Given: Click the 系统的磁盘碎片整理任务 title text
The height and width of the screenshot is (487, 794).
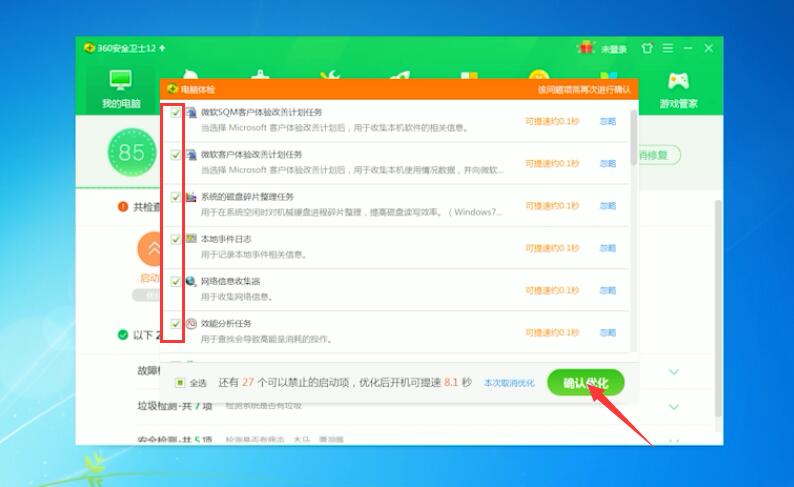Looking at the screenshot, I should coord(247,196).
